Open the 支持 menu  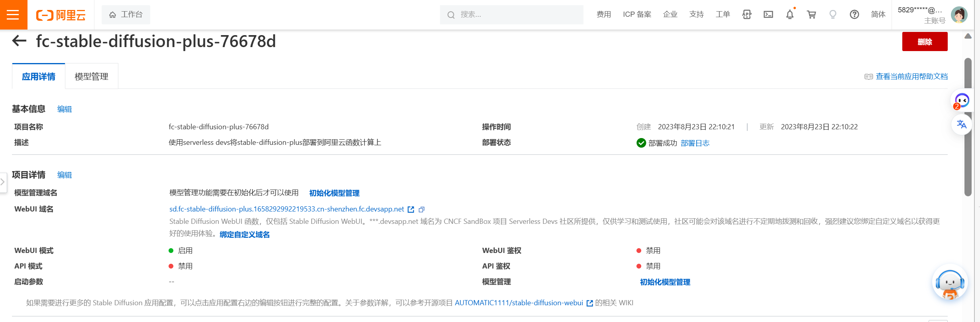697,14
